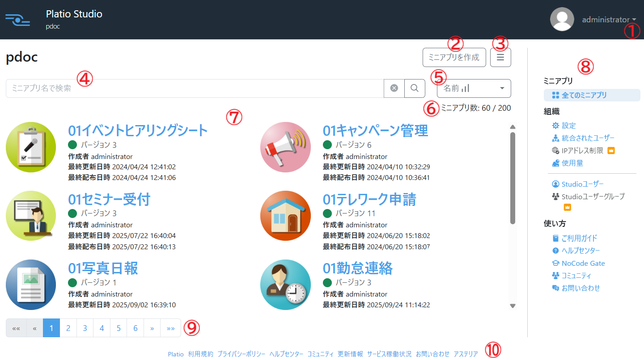This screenshot has height=360, width=644.
Task: Open the 名前 sort order dropdown
Action: pos(474,88)
